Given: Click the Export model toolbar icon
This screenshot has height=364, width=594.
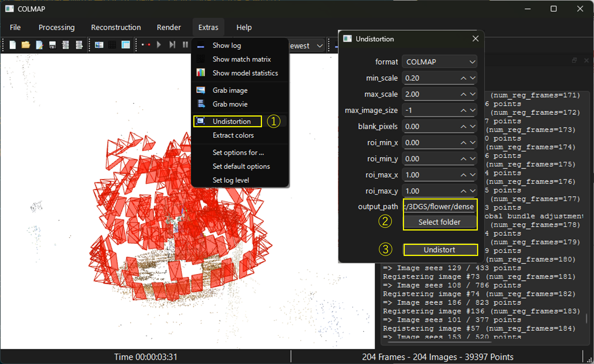Looking at the screenshot, I should (79, 45).
